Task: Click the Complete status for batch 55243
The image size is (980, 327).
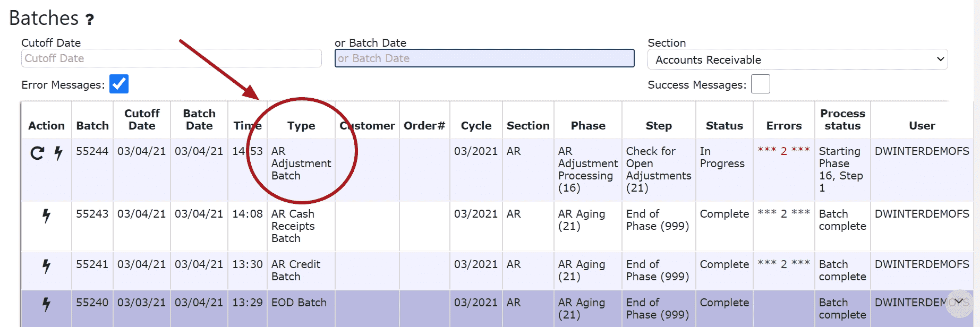Action: click(x=725, y=214)
